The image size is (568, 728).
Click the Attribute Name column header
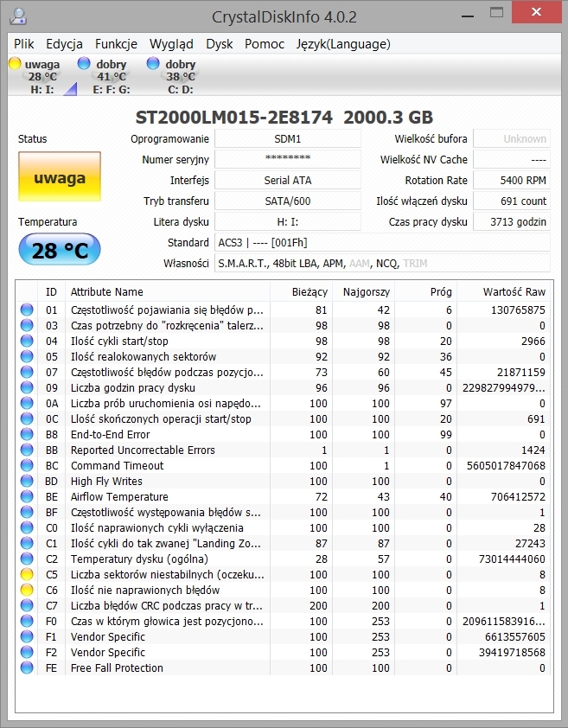tap(168, 291)
